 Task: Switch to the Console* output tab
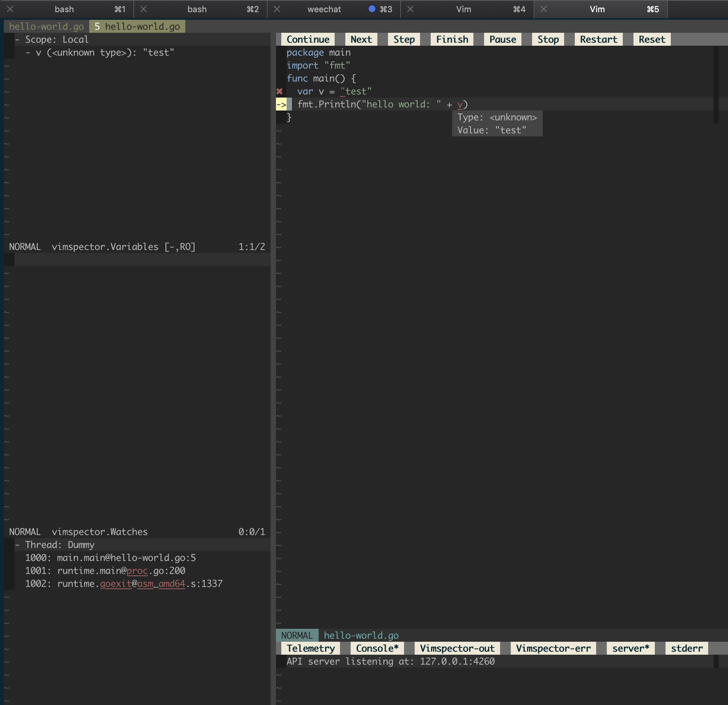click(377, 648)
